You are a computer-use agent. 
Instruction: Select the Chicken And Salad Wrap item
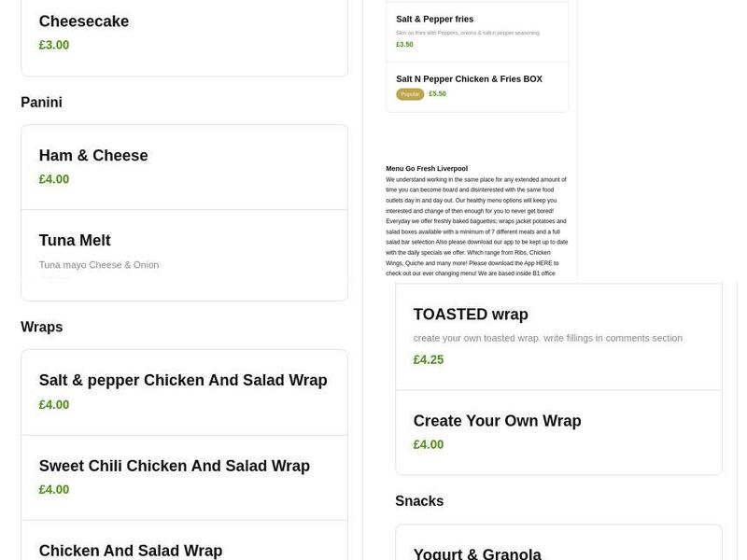pyautogui.click(x=131, y=550)
